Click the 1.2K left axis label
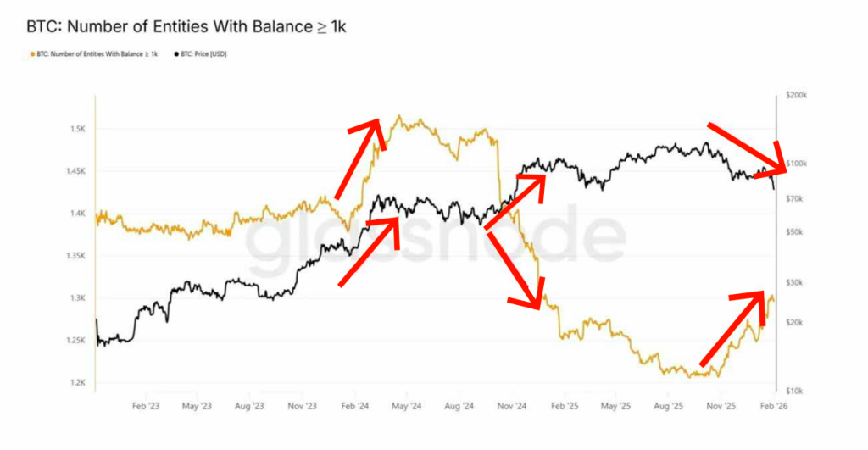This screenshot has height=450, width=868. pyautogui.click(x=77, y=382)
